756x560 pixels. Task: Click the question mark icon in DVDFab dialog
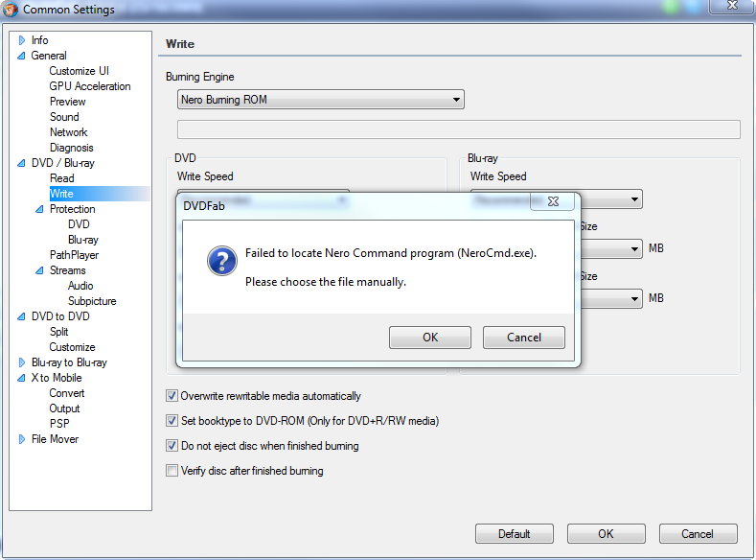pyautogui.click(x=221, y=261)
